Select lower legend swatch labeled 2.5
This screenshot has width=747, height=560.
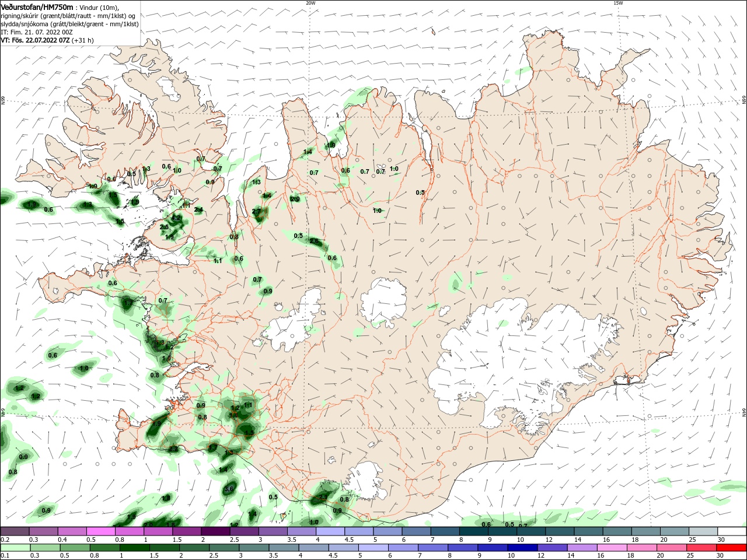[x=224, y=548]
